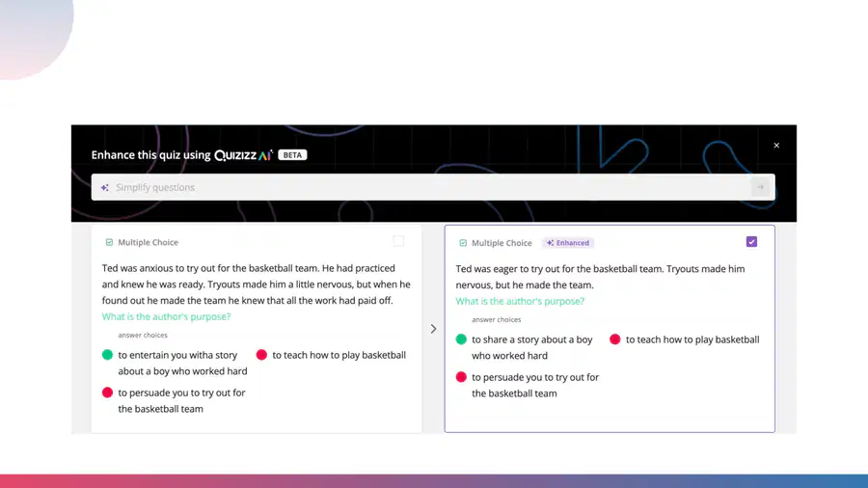
Task: Close the Enhance quiz dialog
Action: click(776, 146)
